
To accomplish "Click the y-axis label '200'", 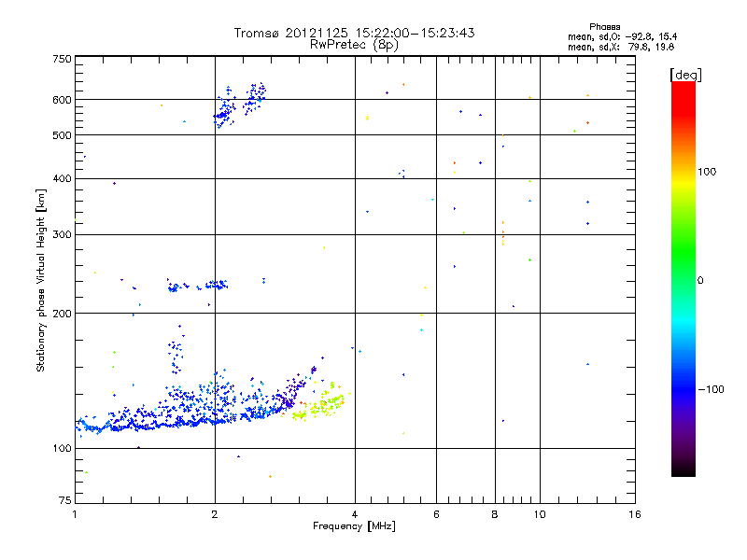I will [62, 314].
